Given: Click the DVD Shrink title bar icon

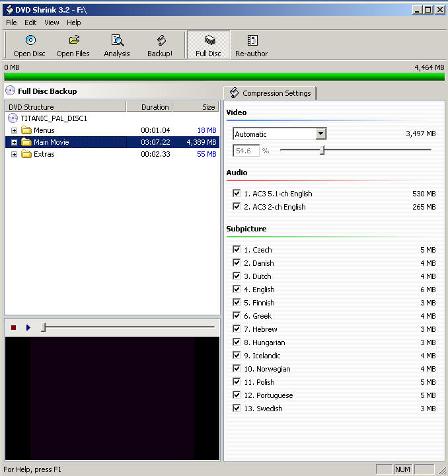Looking at the screenshot, I should (x=9, y=10).
